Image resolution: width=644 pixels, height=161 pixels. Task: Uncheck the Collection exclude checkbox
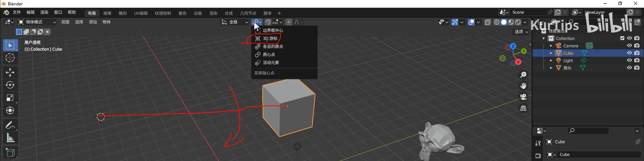[622, 38]
